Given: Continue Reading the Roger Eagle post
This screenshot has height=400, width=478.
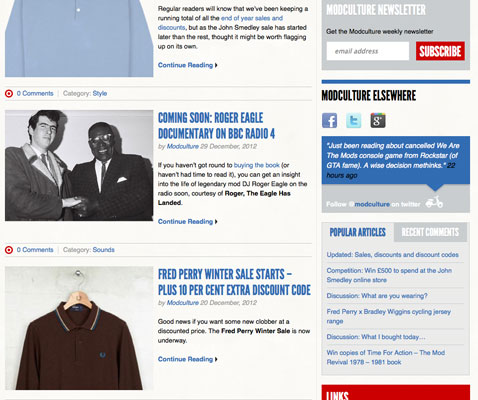Looking at the screenshot, I should pyautogui.click(x=188, y=222).
